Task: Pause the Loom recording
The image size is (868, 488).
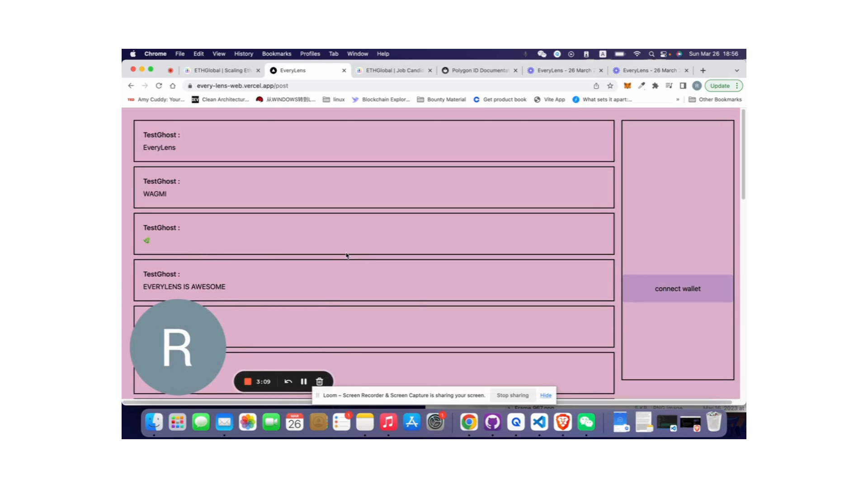Action: pyautogui.click(x=304, y=381)
